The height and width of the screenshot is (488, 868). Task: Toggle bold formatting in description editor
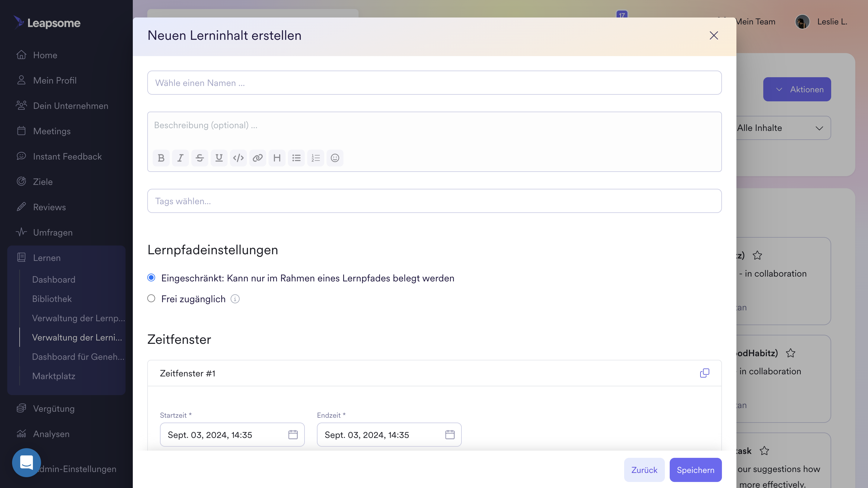(161, 158)
